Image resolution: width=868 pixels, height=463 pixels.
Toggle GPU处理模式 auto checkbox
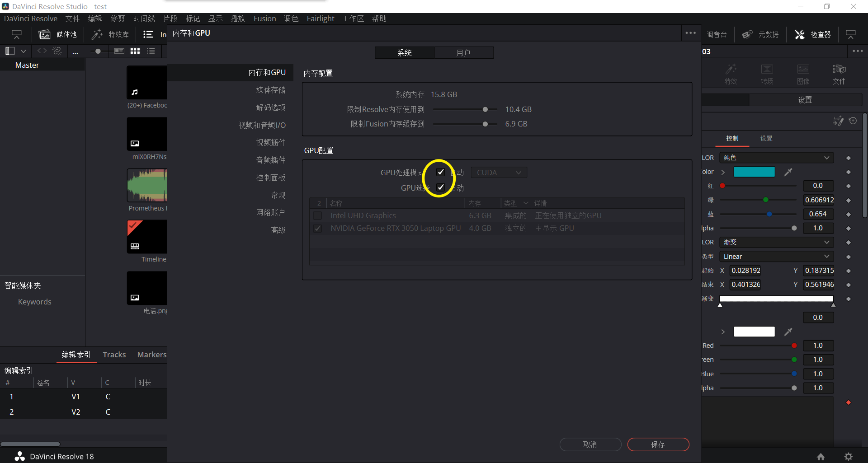[441, 172]
